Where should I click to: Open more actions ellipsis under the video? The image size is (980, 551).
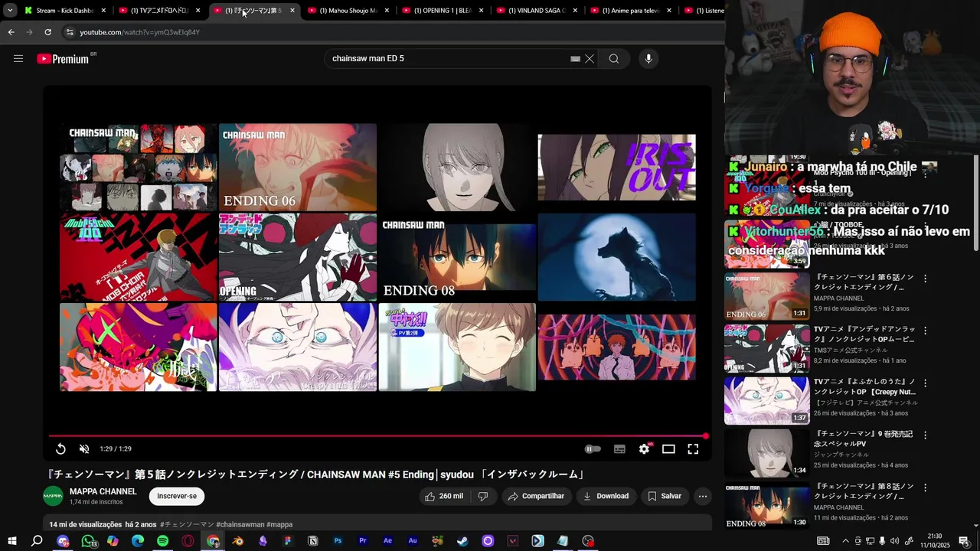(702, 496)
